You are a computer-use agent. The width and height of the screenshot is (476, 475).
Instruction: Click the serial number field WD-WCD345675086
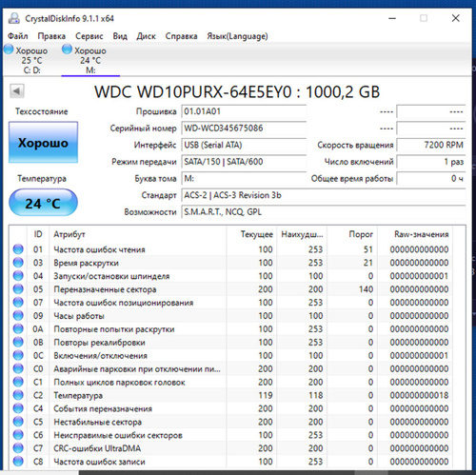(x=244, y=129)
